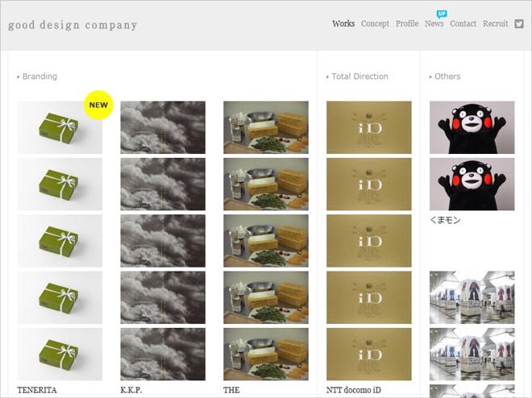Open the top gold iD thumbnail
Screen dimensions: 532x398
coord(369,127)
